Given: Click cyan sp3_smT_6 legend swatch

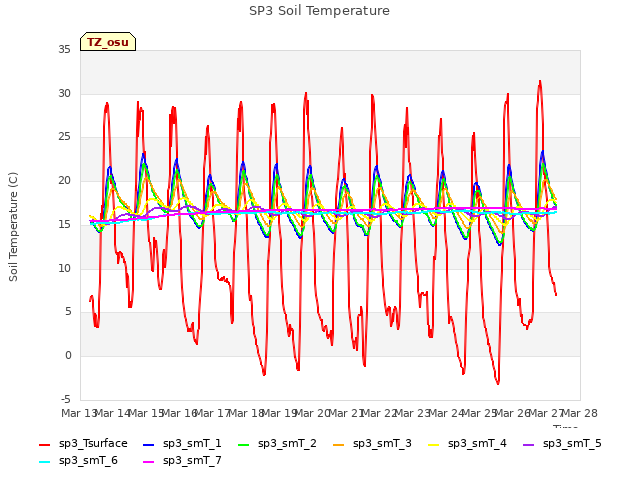Looking at the screenshot, I should tap(44, 462).
